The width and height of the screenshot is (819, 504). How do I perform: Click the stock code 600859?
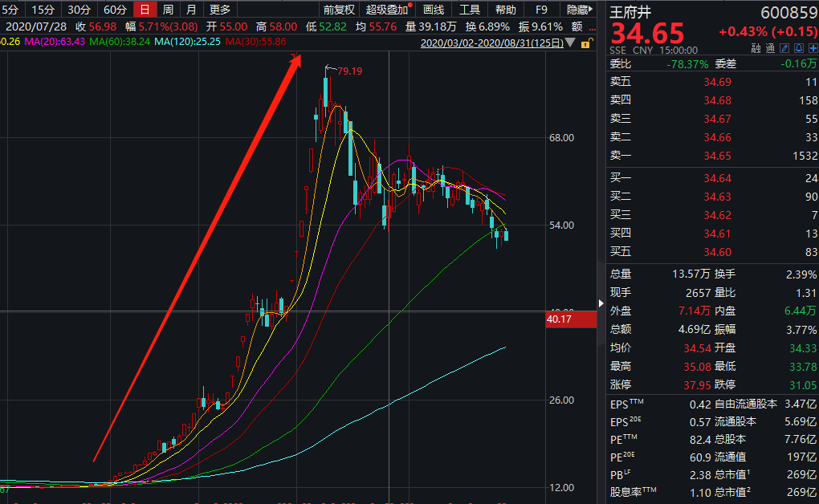[788, 13]
